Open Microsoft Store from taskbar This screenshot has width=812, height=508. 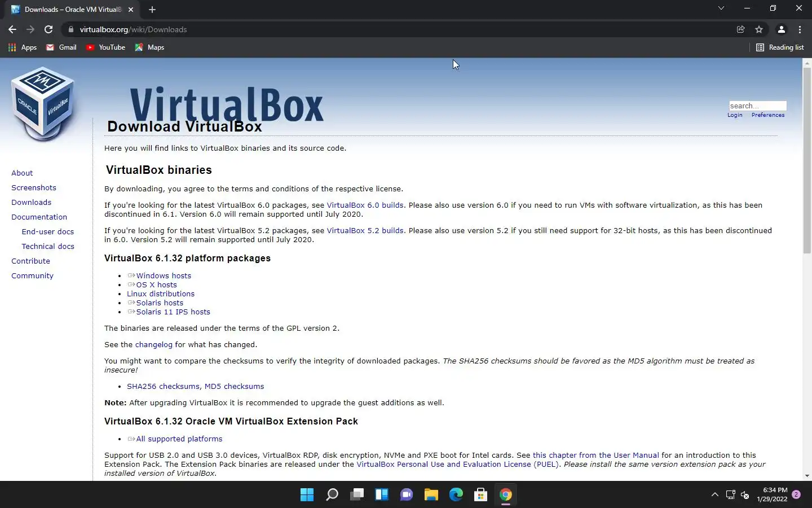(481, 495)
